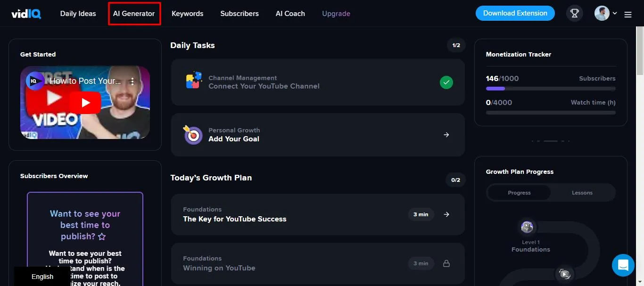Viewport: 644px width, 286px height.
Task: Click the Subscribers progress bar
Action: coord(550,89)
